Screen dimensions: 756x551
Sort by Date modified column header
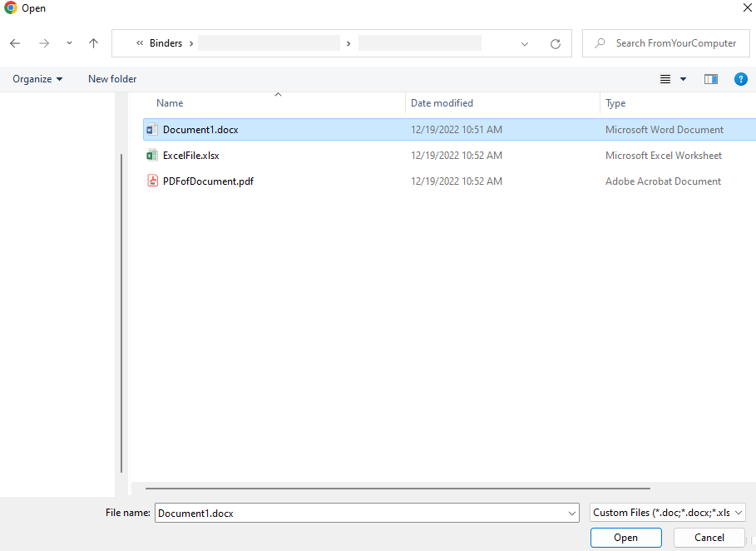point(442,103)
